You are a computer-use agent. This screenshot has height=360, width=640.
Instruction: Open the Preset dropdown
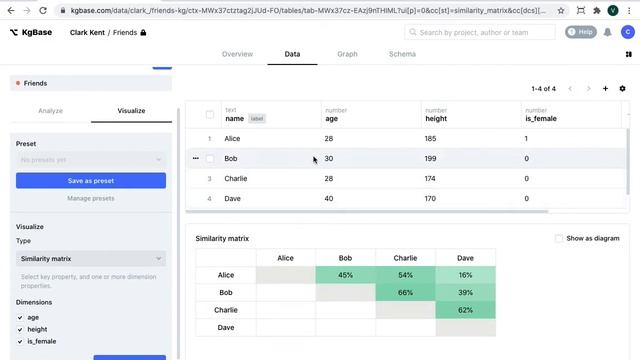[x=91, y=160]
